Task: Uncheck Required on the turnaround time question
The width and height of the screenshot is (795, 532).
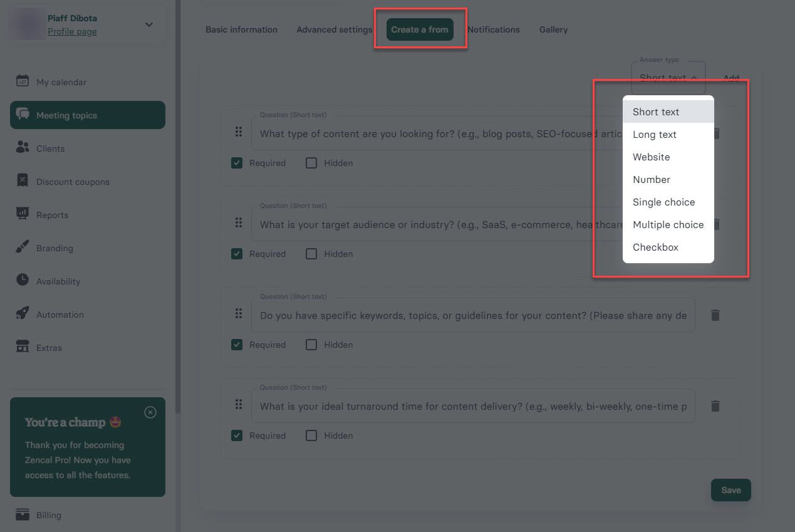Action: tap(236, 435)
